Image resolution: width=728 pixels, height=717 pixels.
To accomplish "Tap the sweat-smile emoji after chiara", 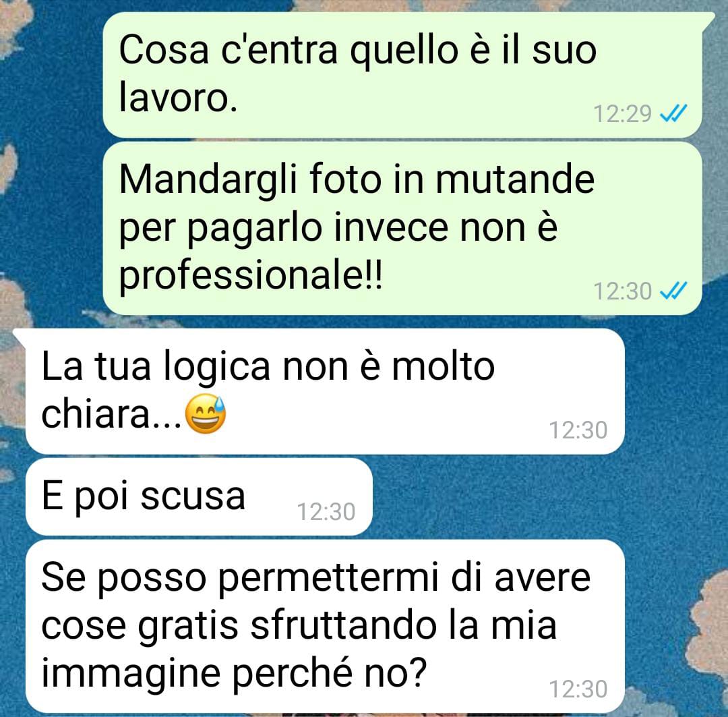I will pyautogui.click(x=205, y=413).
